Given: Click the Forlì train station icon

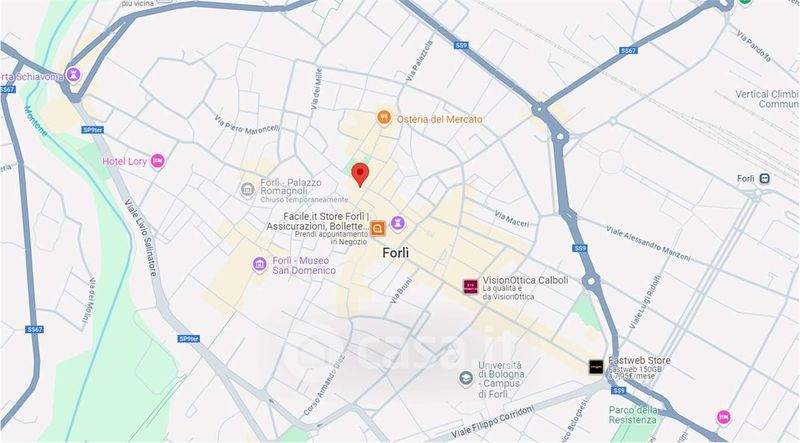Looking at the screenshot, I should point(764,178).
